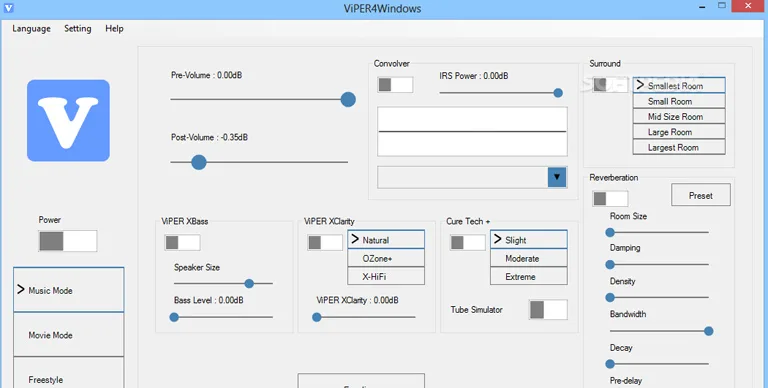
Task: Choose OZone+ XClarity mode
Action: 386,258
